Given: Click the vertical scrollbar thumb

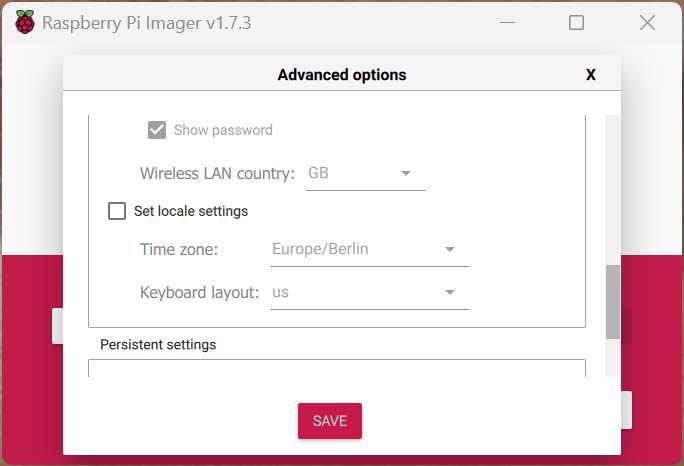Looking at the screenshot, I should 613,302.
